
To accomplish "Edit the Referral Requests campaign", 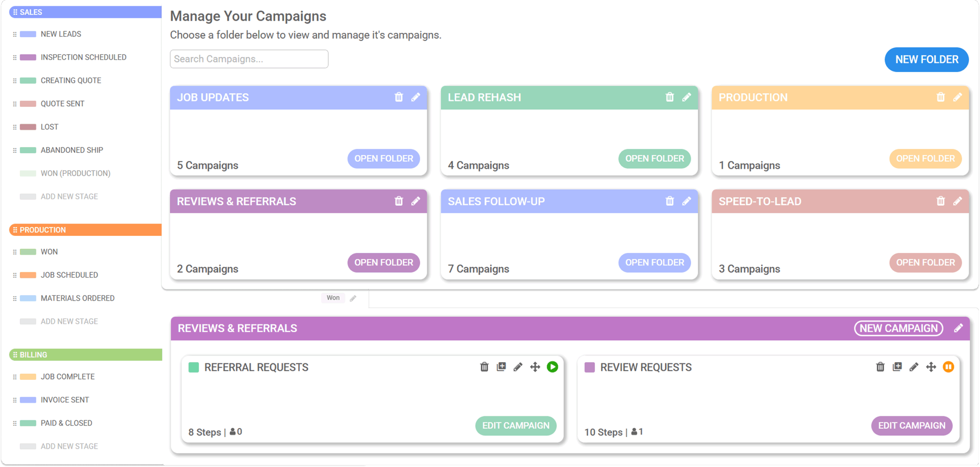I will [x=516, y=426].
